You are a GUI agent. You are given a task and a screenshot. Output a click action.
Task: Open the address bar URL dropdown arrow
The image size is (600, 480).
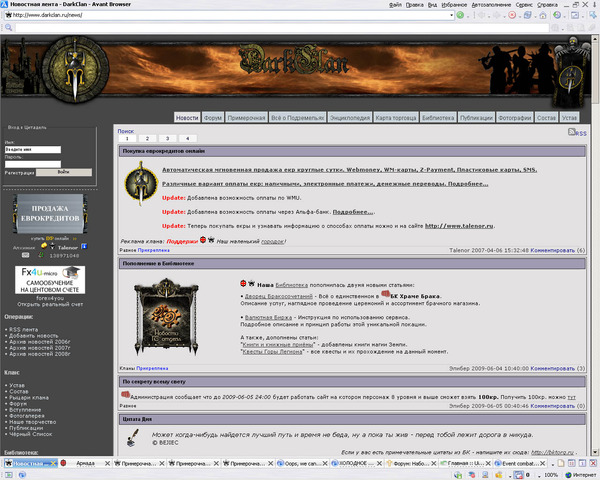click(x=452, y=15)
